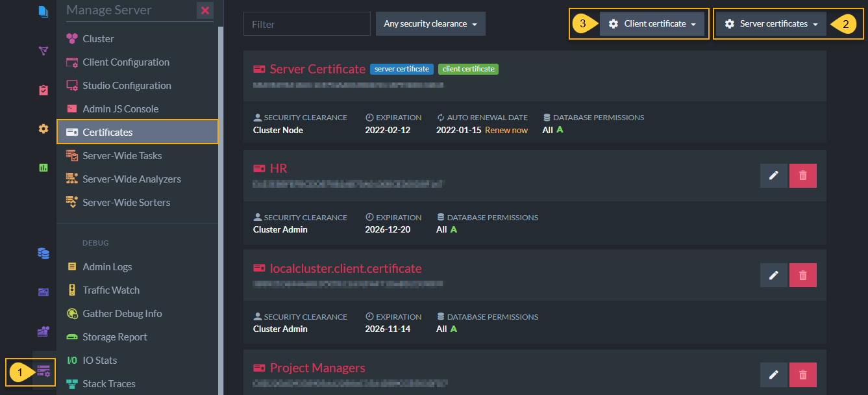Click the orange Settings gear in left rail

coord(43,129)
